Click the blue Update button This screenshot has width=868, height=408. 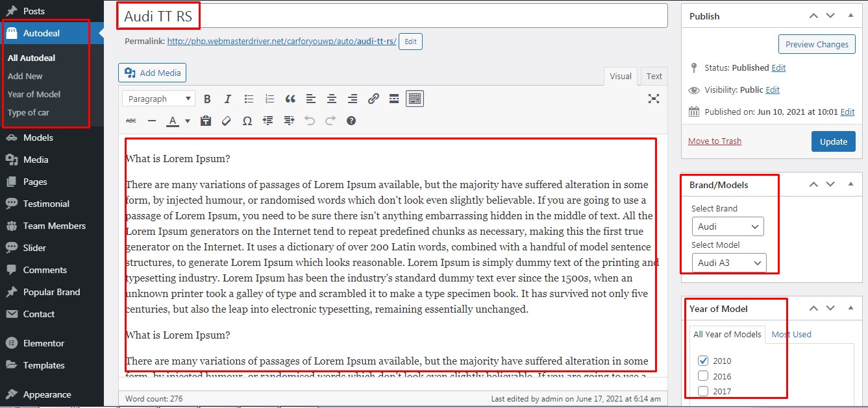[834, 141]
